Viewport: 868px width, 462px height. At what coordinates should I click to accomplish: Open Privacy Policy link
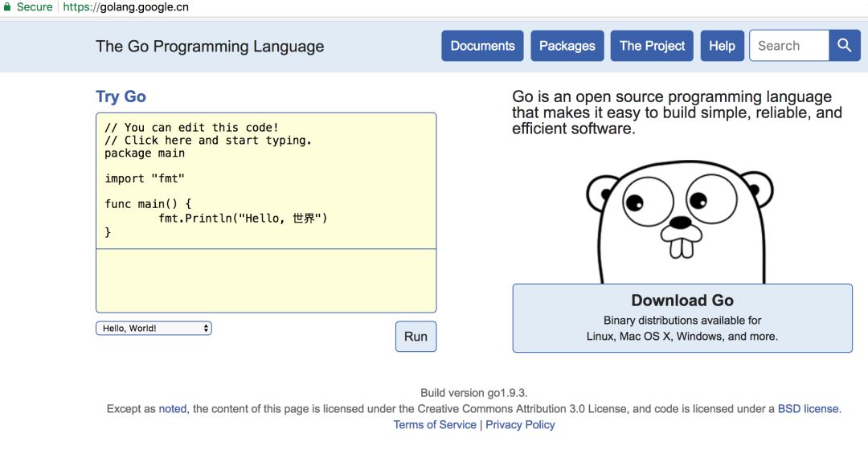pyautogui.click(x=520, y=425)
